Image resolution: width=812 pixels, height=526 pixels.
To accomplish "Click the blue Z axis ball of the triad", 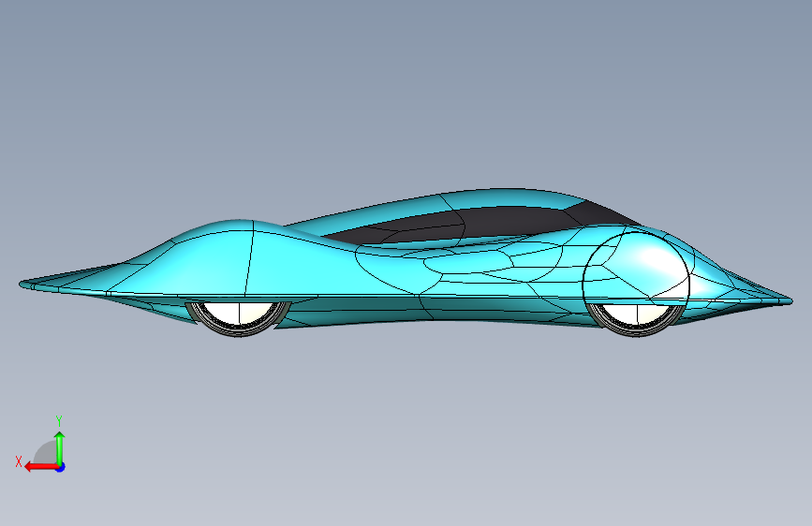I will (61, 467).
